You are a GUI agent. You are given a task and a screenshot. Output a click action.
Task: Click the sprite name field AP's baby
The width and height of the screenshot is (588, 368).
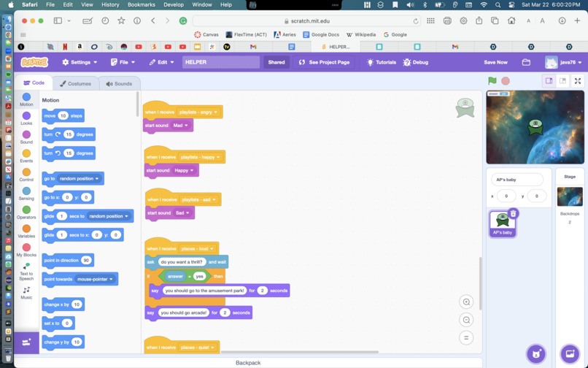tap(517, 180)
